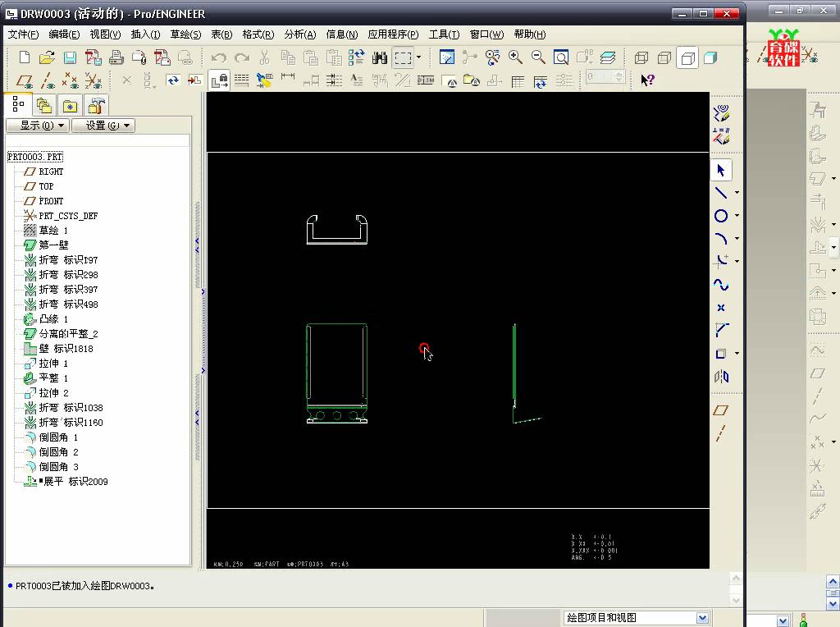Click the Shading display icon
The height and width of the screenshot is (627, 840).
(710, 57)
